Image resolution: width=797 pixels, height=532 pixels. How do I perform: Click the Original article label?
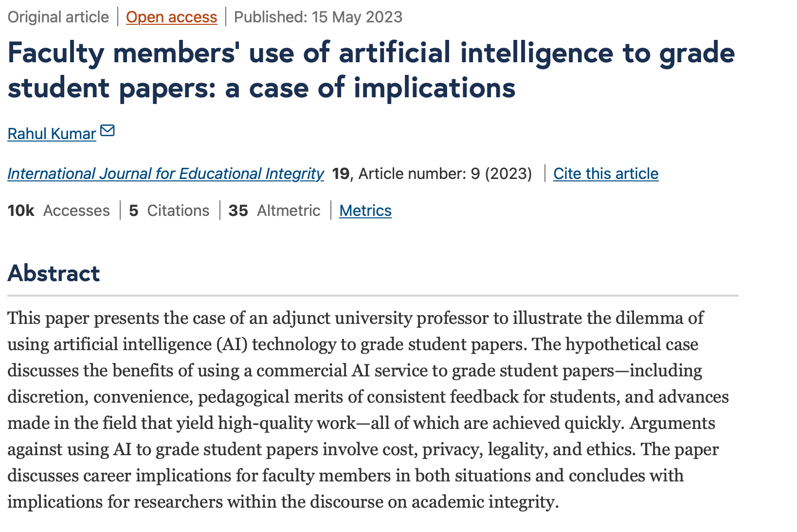pos(58,17)
